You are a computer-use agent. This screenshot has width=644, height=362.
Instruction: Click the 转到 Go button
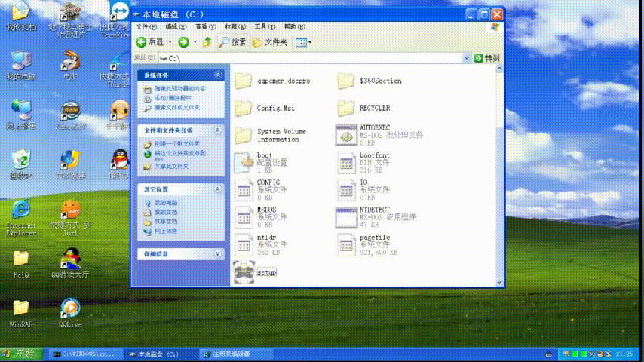487,58
